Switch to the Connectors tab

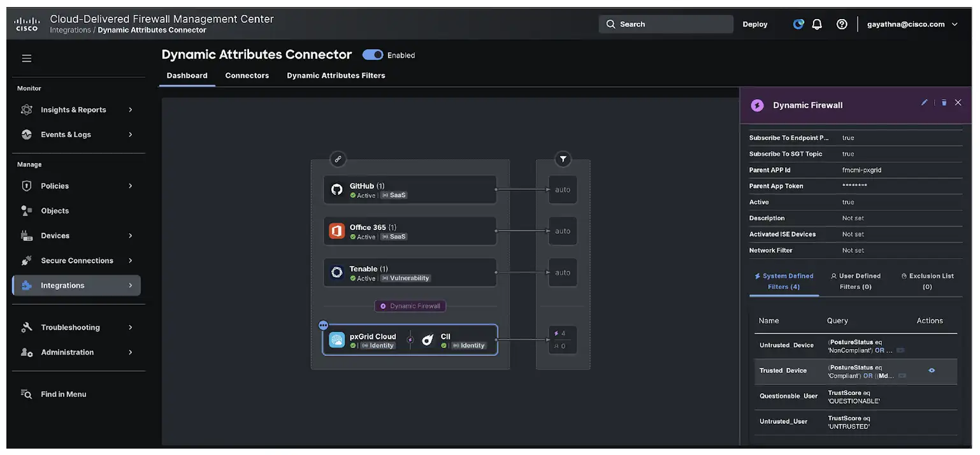coord(247,75)
